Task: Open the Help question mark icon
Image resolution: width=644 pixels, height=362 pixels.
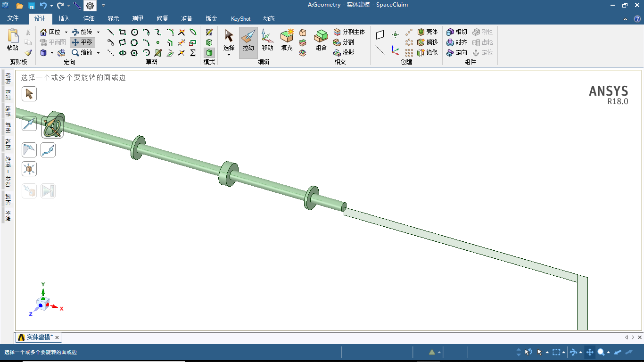Action: [637, 19]
